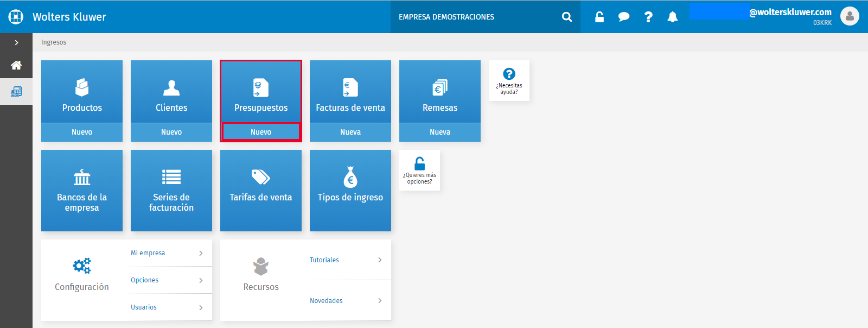Open the Tarifas de venta tile
This screenshot has height=328, width=868.
click(x=261, y=191)
